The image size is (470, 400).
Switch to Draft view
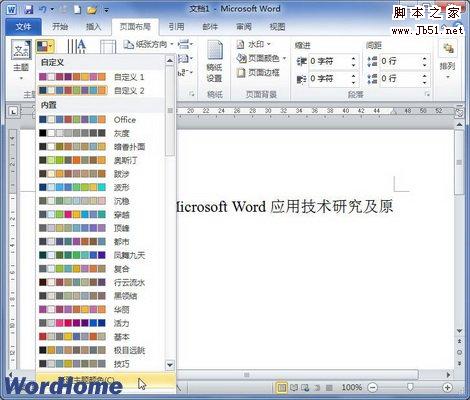pos(329,388)
